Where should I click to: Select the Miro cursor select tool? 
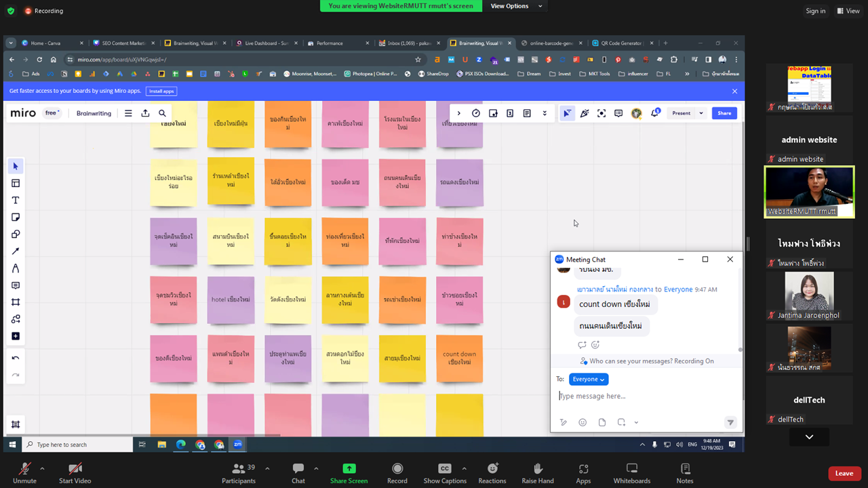click(x=16, y=166)
